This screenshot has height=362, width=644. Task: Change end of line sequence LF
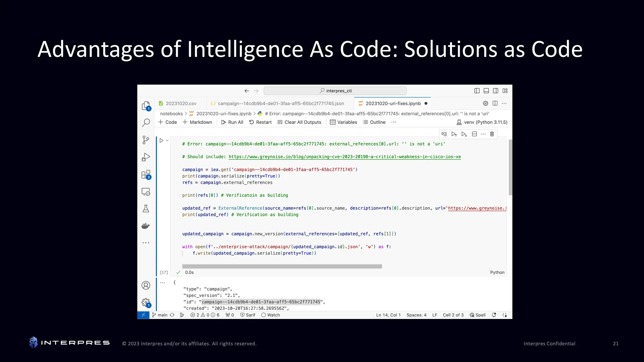pyautogui.click(x=435, y=315)
